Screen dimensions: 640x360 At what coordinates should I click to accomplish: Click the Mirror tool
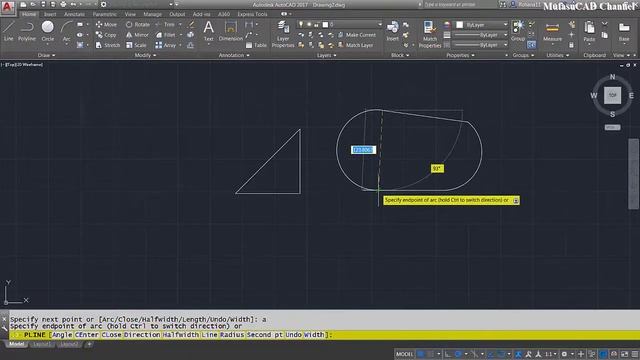[138, 35]
